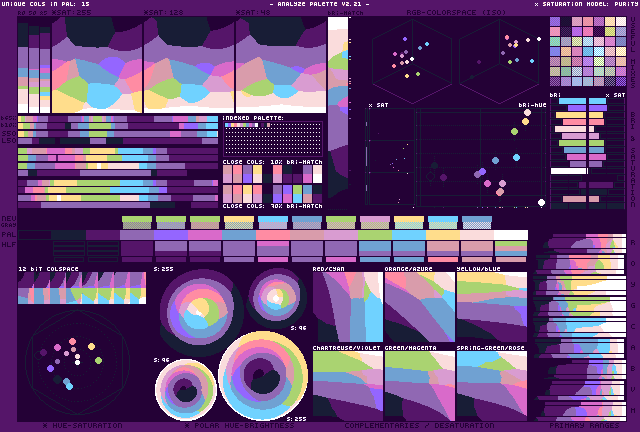This screenshot has height=432, width=640.
Task: Click the POLAR HUE-BRIGHTNESS footer label
Action: click(x=240, y=425)
